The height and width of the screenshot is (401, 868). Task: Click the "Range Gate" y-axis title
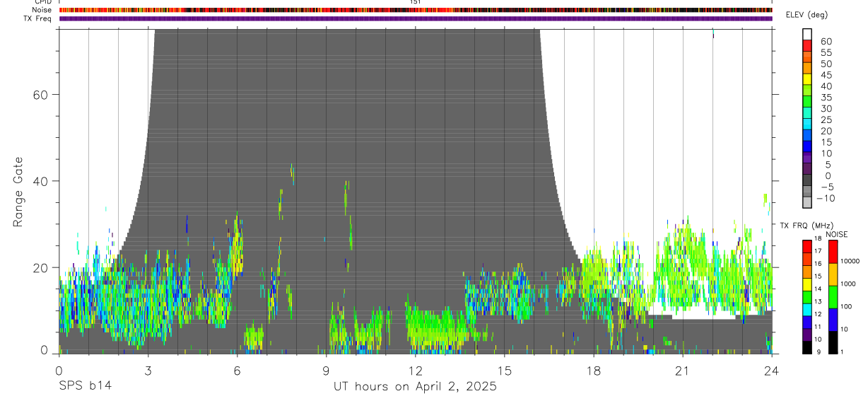pos(18,192)
